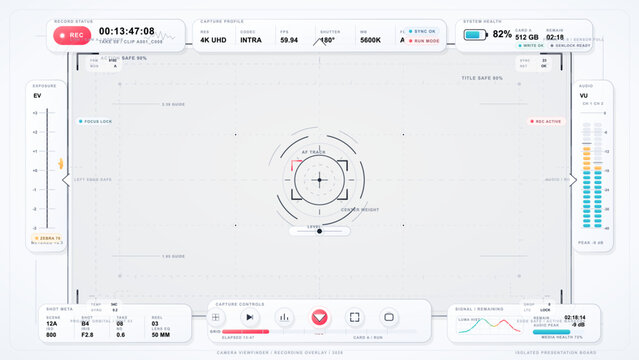Click the CENTER WEIGHT label

tap(360, 210)
